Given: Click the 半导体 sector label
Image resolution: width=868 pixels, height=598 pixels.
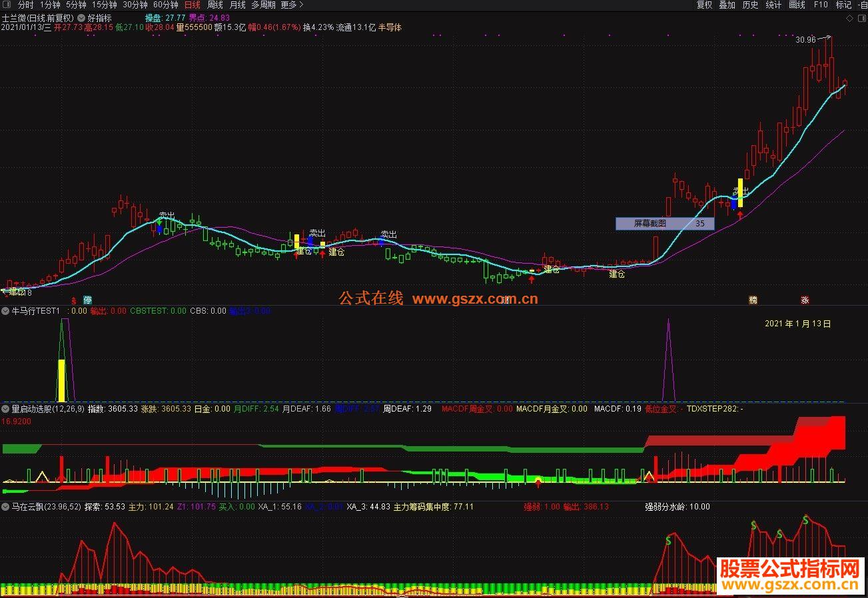Looking at the screenshot, I should [x=390, y=27].
